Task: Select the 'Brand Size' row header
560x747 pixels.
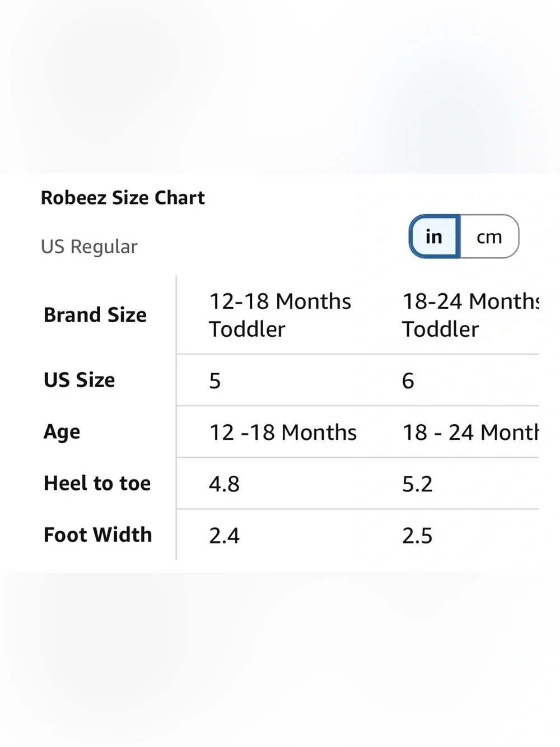Action: click(95, 315)
